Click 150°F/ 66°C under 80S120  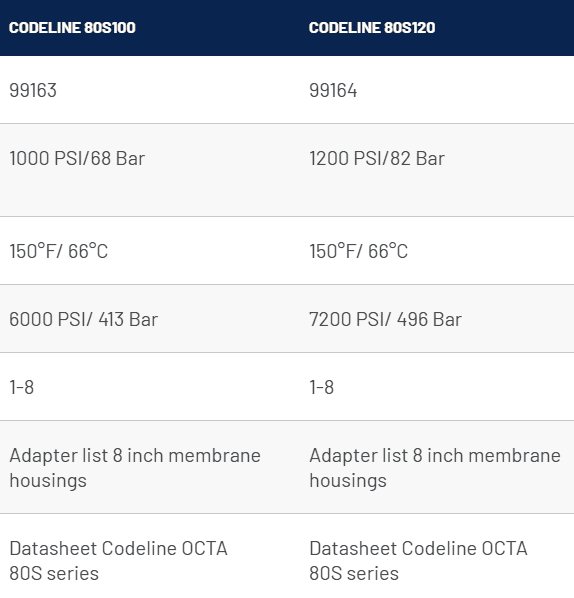tap(359, 251)
